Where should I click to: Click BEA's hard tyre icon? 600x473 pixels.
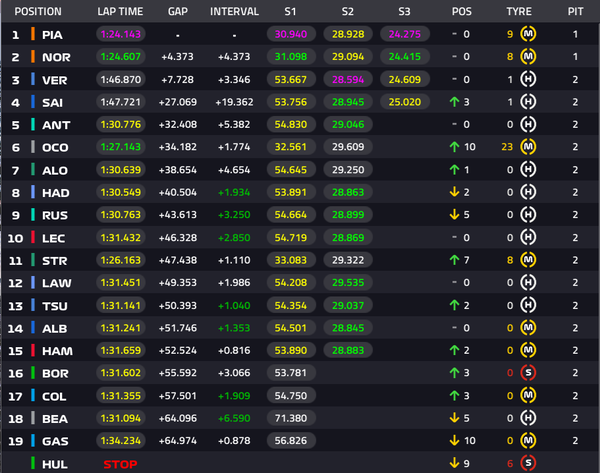528,418
